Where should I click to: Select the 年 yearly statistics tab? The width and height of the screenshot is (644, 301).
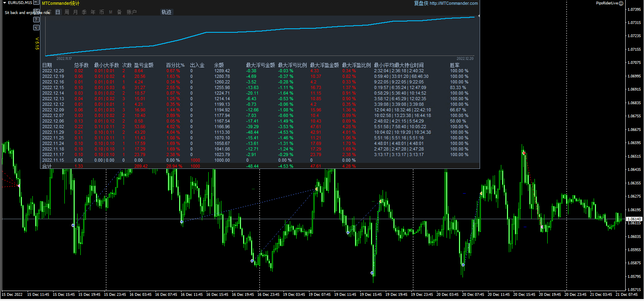point(93,12)
